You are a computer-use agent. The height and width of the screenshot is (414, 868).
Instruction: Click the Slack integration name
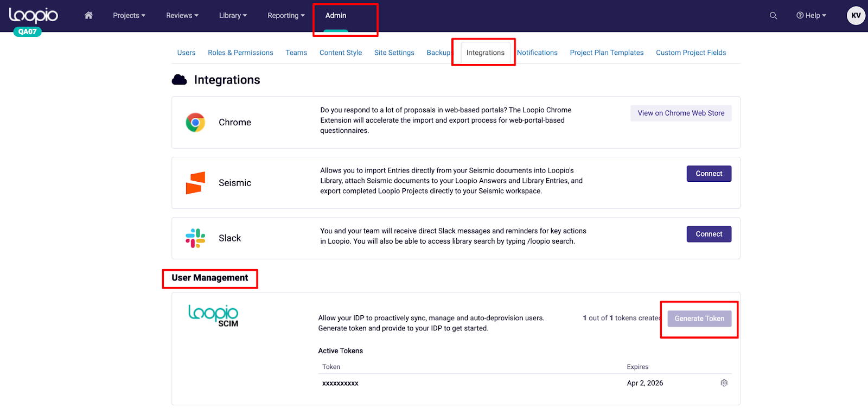[x=229, y=238]
